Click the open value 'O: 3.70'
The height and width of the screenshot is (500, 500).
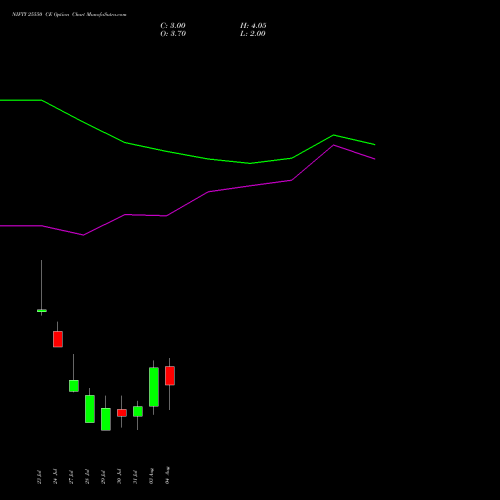pos(173,34)
